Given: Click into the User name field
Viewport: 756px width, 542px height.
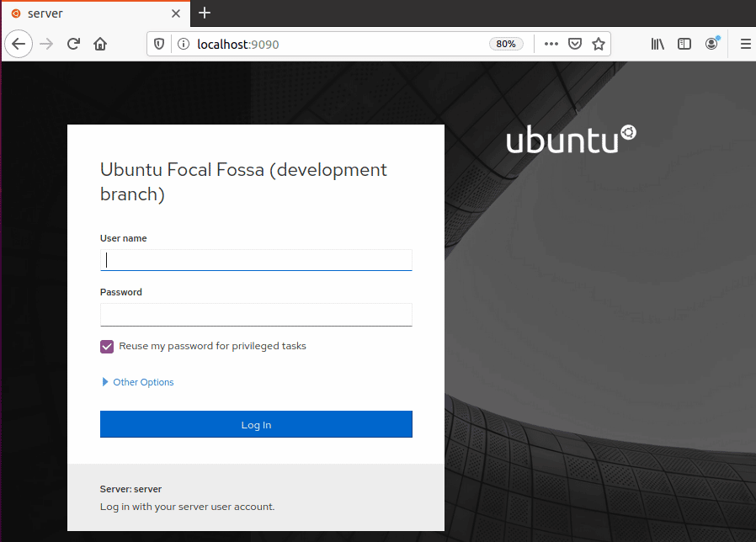Looking at the screenshot, I should pos(256,260).
